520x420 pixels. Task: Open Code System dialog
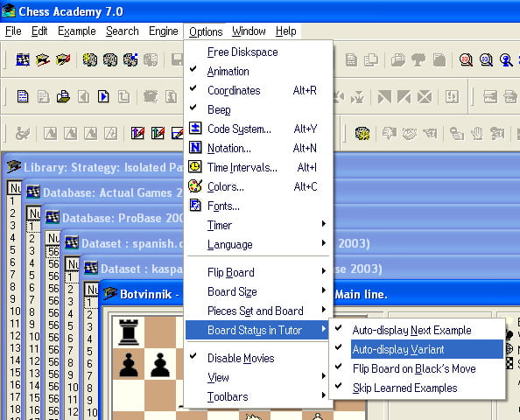pos(258,129)
